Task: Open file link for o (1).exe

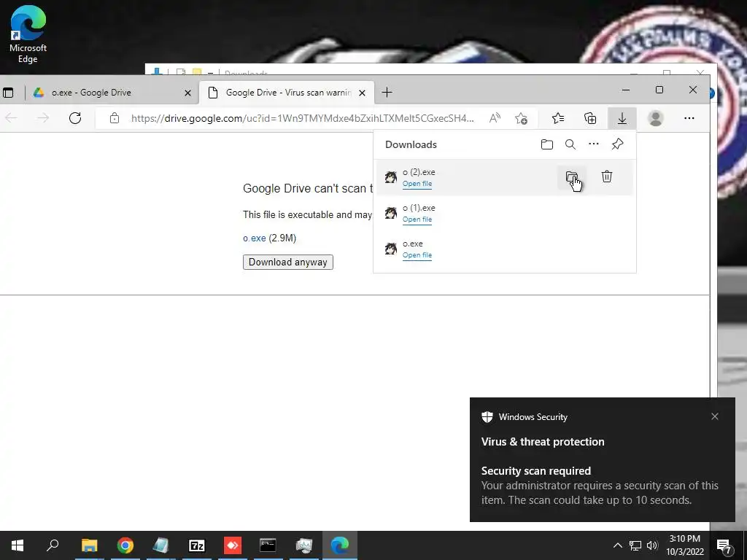Action: point(417,219)
